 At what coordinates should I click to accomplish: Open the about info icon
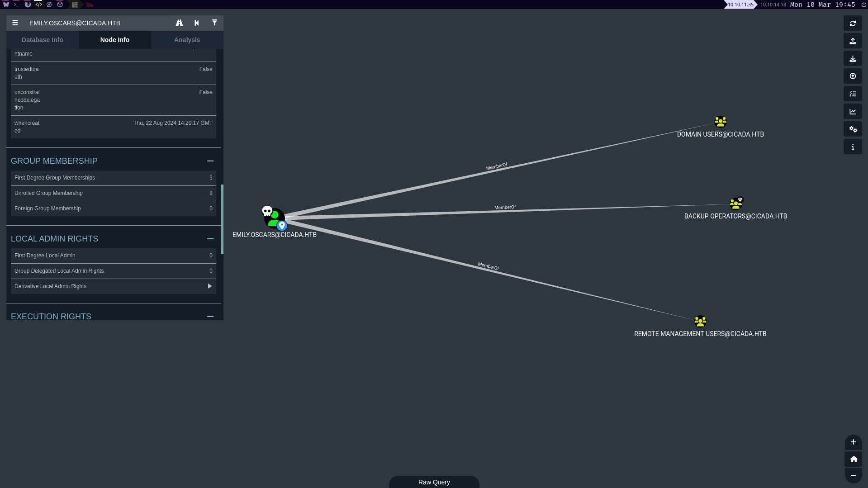853,147
